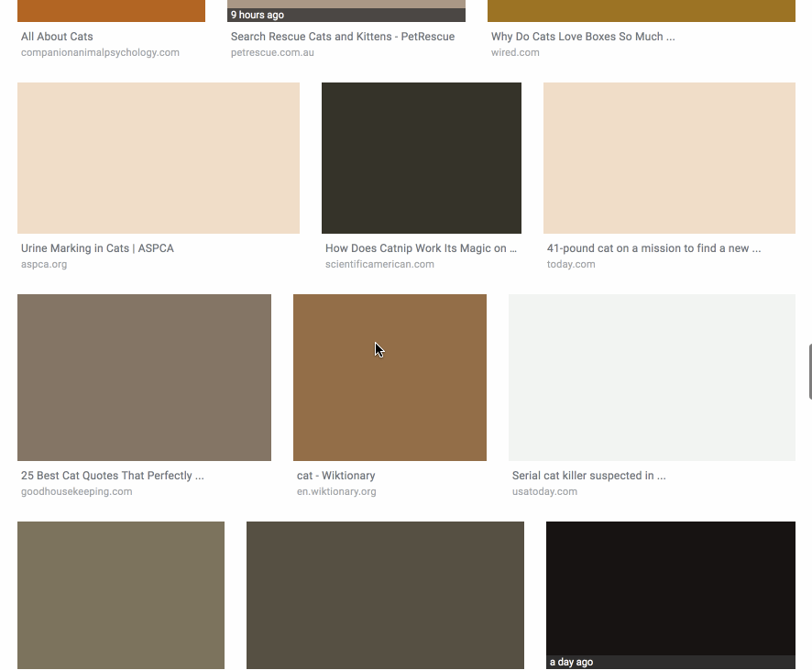812x670 pixels.
Task: Click 'Search Rescue Cats and Kittens - PetRescue' link
Action: pyautogui.click(x=343, y=37)
